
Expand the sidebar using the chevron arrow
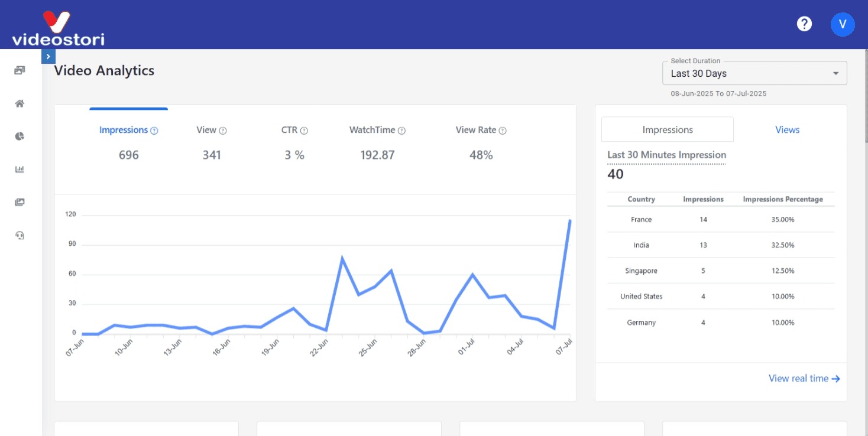click(x=48, y=56)
